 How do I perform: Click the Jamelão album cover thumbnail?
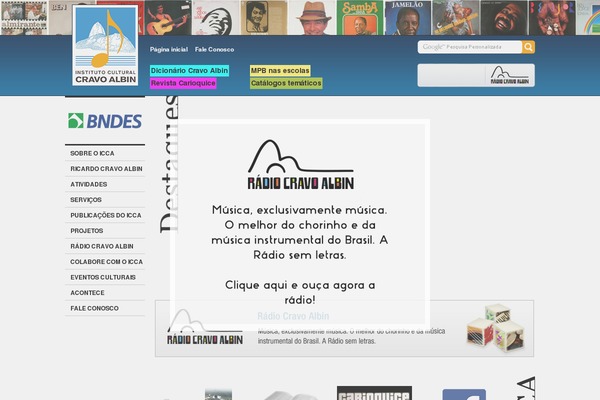click(x=408, y=18)
